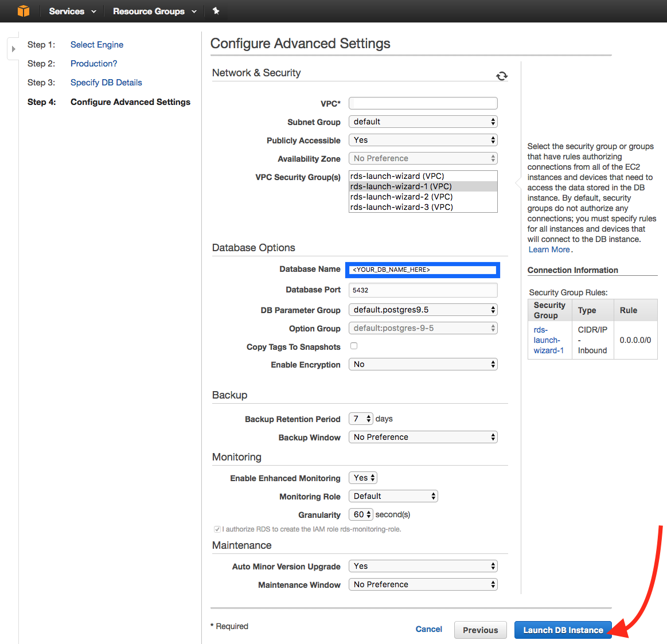Toggle authorize RDS IAM role checkbox
The width and height of the screenshot is (667, 644).
(217, 529)
